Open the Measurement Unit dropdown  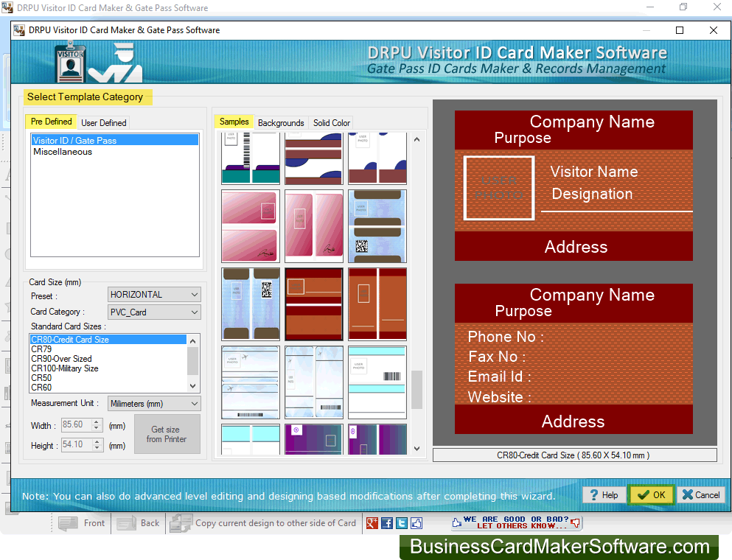coord(154,404)
